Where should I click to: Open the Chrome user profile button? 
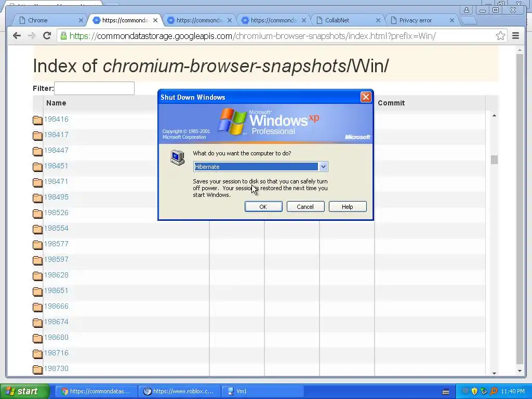[467, 10]
